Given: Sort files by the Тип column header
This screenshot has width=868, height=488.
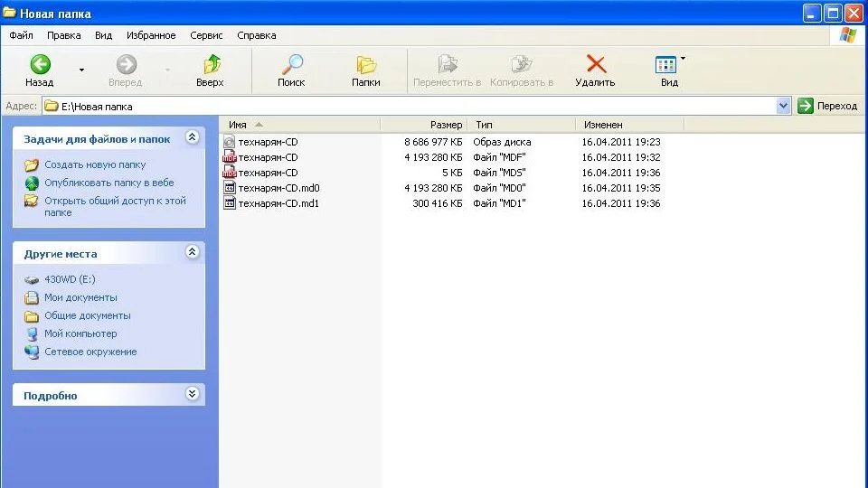Looking at the screenshot, I should click(x=522, y=125).
